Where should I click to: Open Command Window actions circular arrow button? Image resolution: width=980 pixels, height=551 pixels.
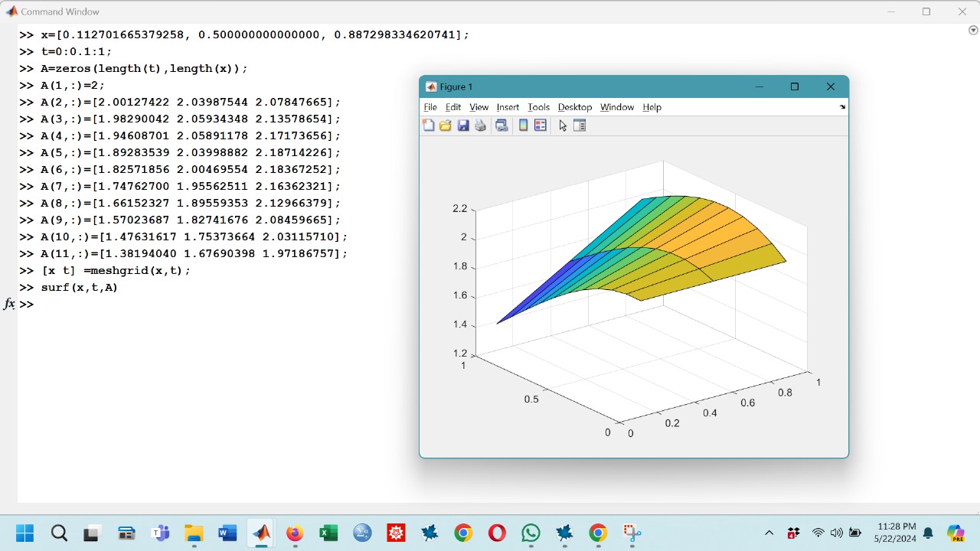[x=973, y=31]
